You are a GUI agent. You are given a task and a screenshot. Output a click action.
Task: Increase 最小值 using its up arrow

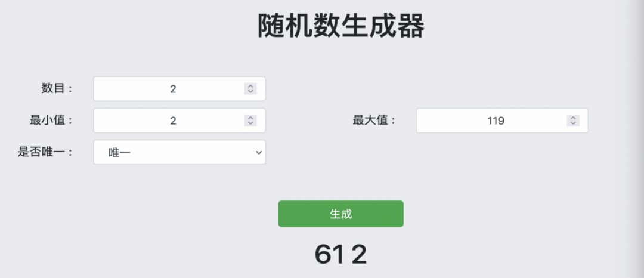click(x=251, y=118)
